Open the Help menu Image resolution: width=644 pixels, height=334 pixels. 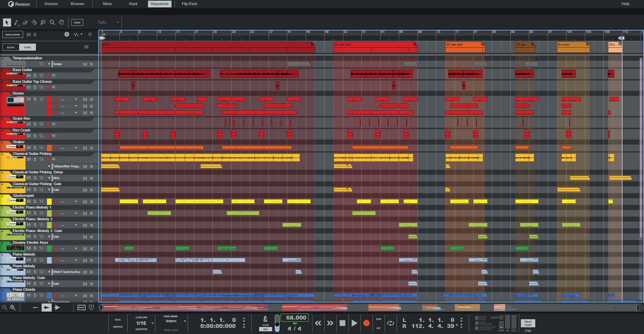[625, 4]
